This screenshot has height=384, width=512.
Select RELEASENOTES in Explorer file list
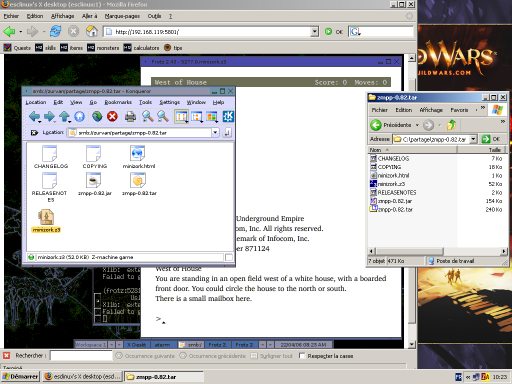tap(393, 192)
